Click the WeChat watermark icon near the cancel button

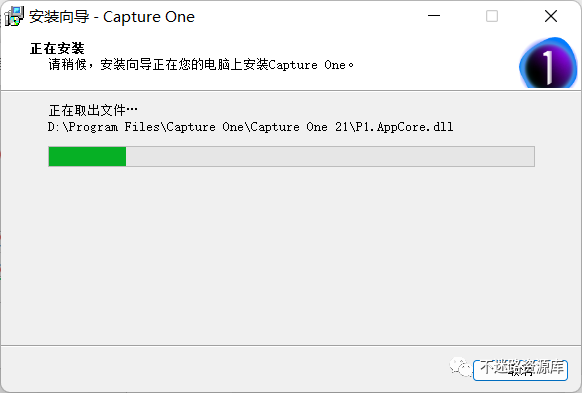click(x=460, y=367)
